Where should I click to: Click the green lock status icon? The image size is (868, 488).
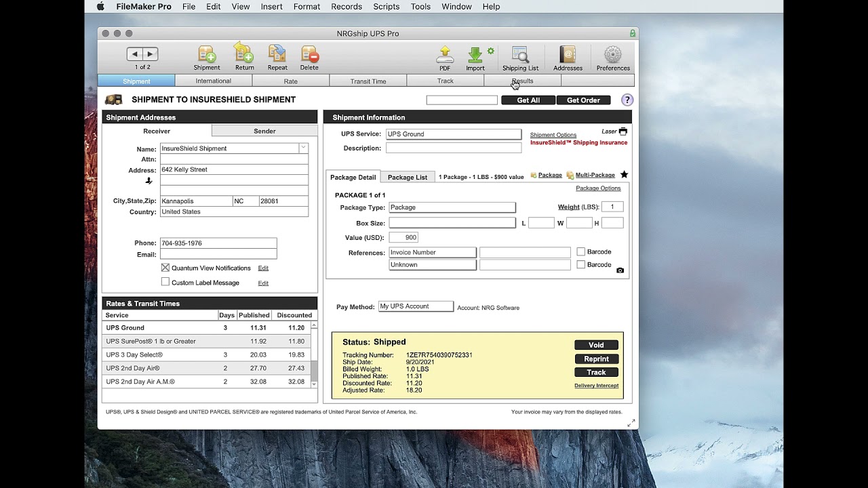click(x=633, y=33)
